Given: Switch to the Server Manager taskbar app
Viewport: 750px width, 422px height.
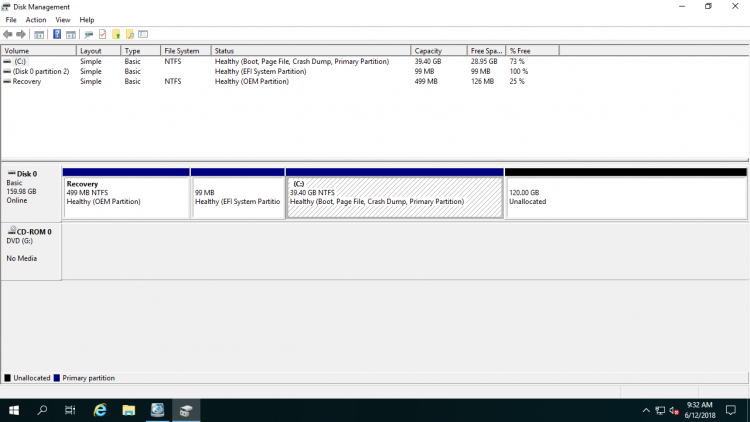Looking at the screenshot, I should (x=157, y=410).
